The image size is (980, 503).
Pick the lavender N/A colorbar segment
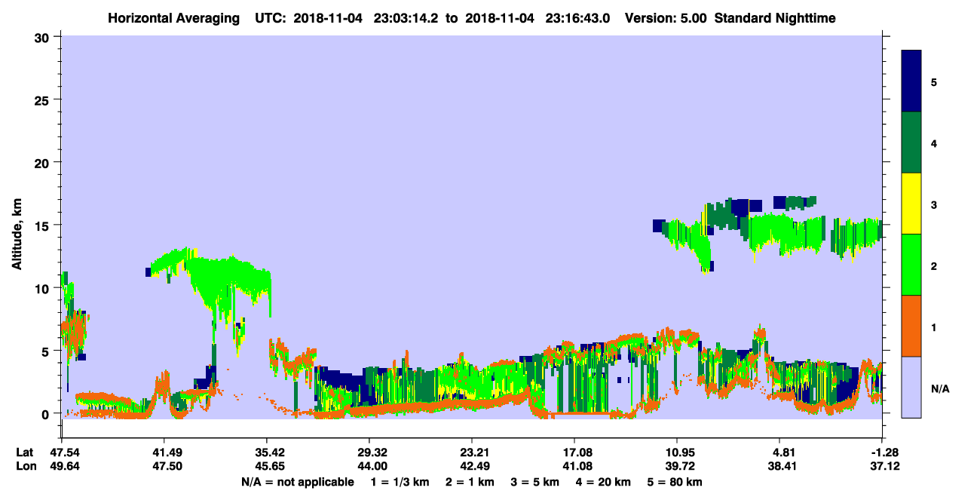pos(911,387)
